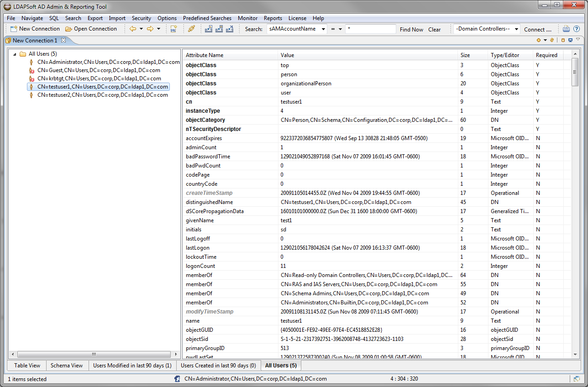Open the SQL query editor icon
The width and height of the screenshot is (588, 387).
tap(173, 29)
